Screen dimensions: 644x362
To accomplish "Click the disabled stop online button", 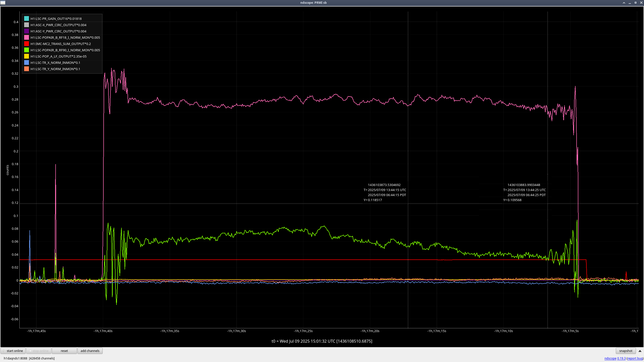I will [x=39, y=351].
